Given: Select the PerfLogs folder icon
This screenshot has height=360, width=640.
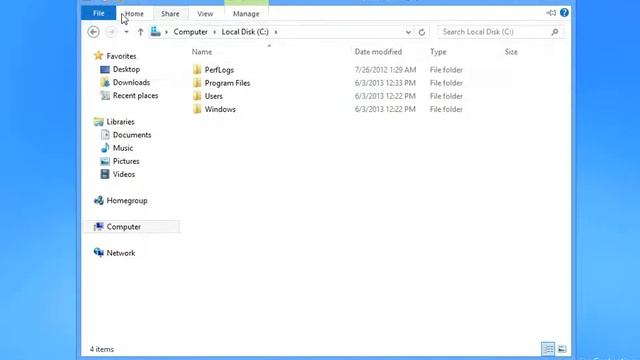Looking at the screenshot, I should [197, 69].
